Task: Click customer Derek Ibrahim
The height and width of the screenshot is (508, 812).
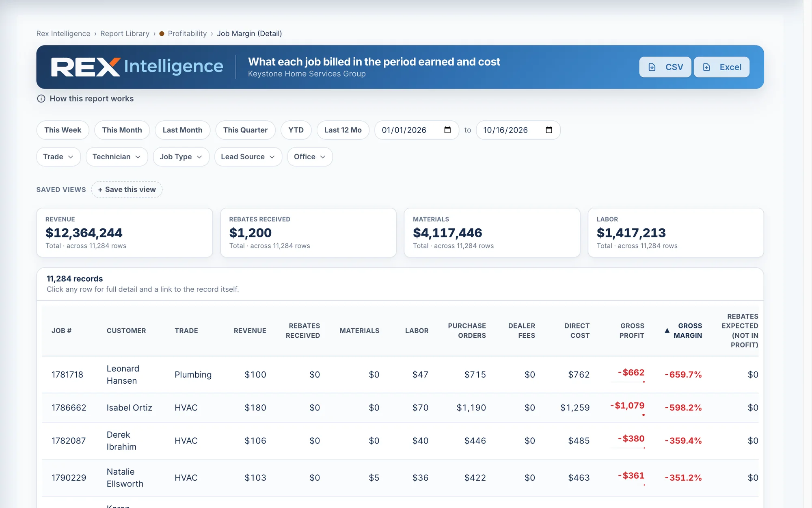Action: pos(121,441)
